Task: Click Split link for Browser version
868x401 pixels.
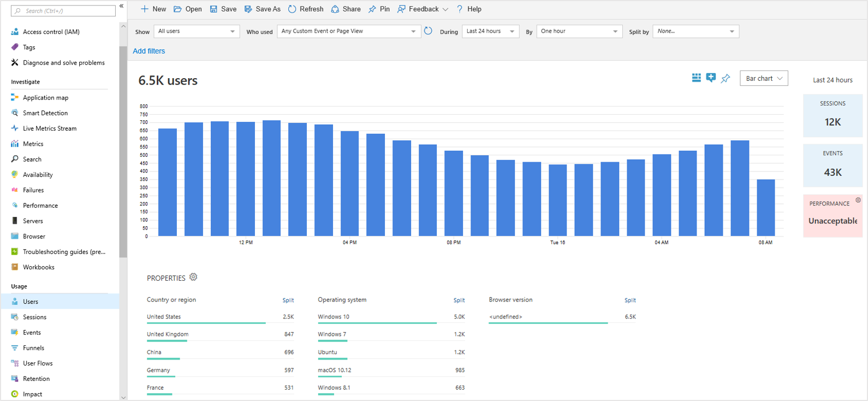Action: [630, 300]
